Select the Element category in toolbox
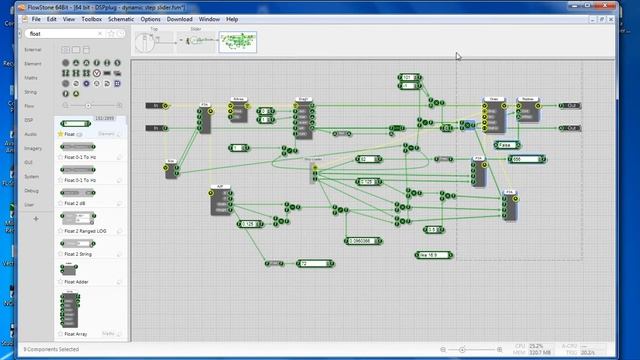This screenshot has height=360, width=640. coord(33,64)
